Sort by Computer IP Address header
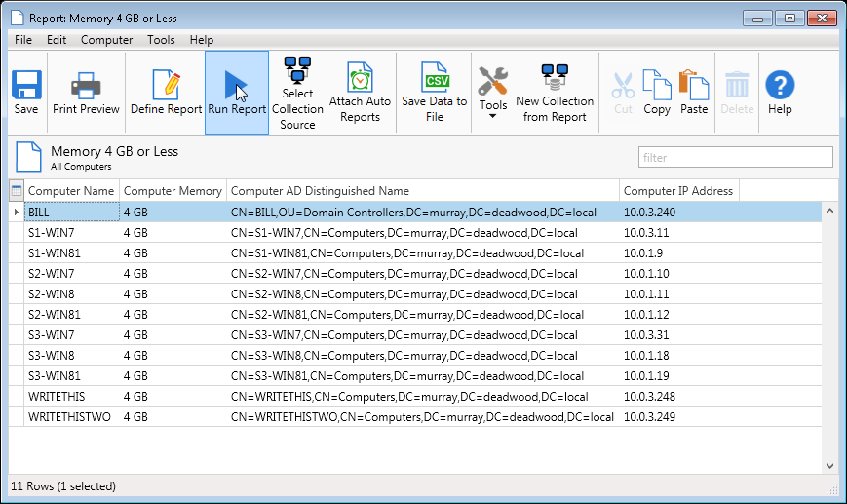This screenshot has width=847, height=504. tap(677, 191)
